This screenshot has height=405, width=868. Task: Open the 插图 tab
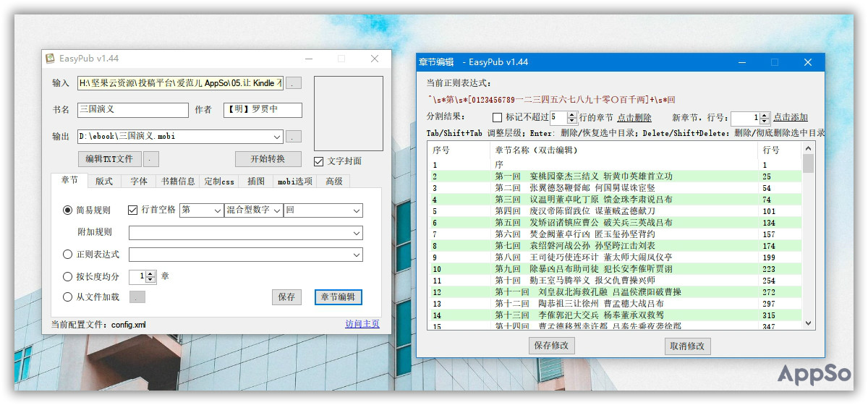click(256, 181)
